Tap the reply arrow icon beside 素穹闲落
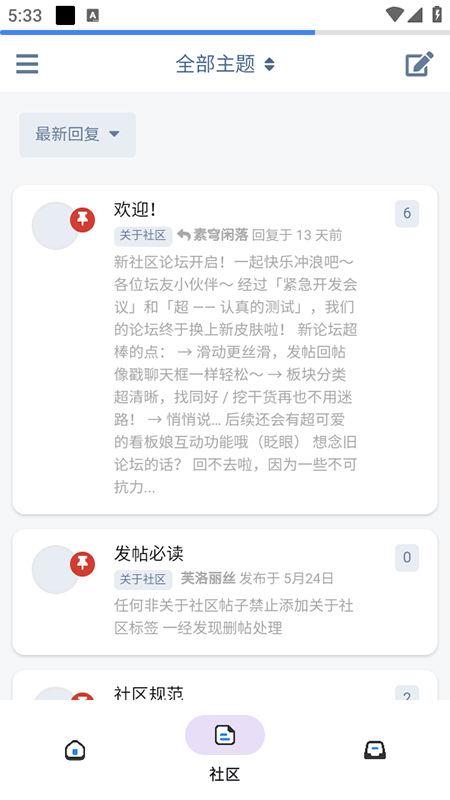This screenshot has width=450, height=800. coord(184,235)
